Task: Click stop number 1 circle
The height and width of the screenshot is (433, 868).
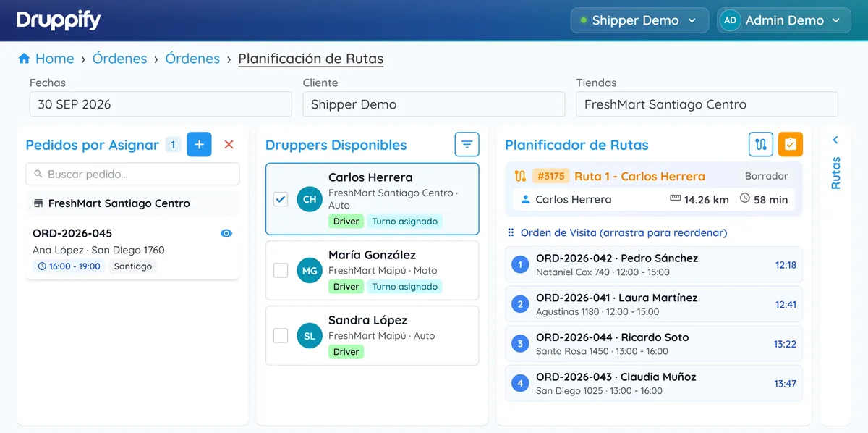Action: pyautogui.click(x=519, y=265)
